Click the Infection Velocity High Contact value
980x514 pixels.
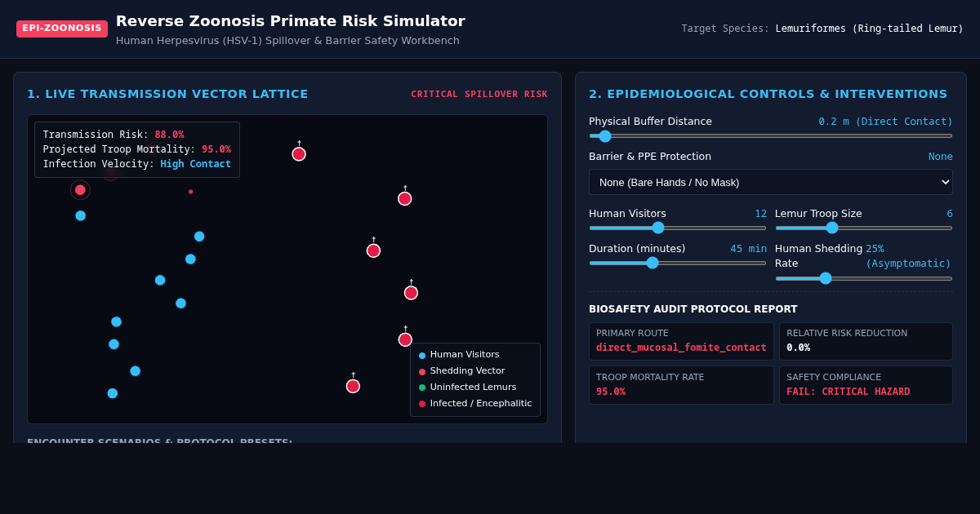195,164
